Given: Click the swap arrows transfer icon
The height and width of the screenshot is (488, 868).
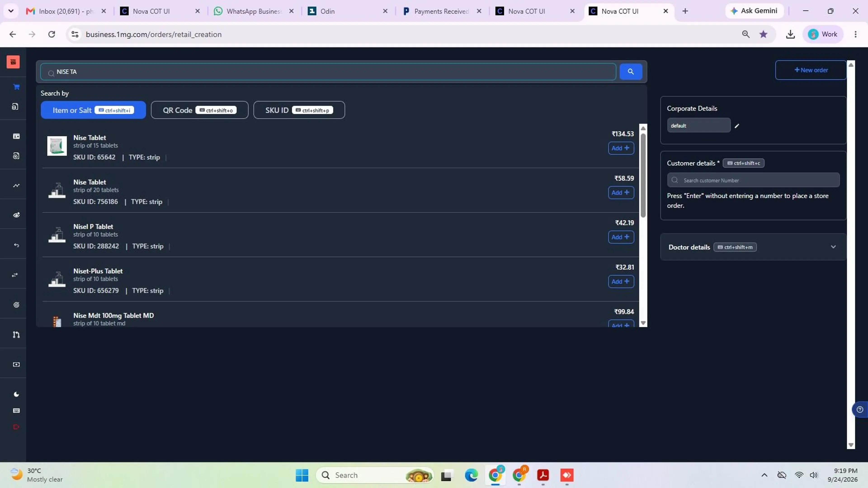Looking at the screenshot, I should (x=15, y=275).
